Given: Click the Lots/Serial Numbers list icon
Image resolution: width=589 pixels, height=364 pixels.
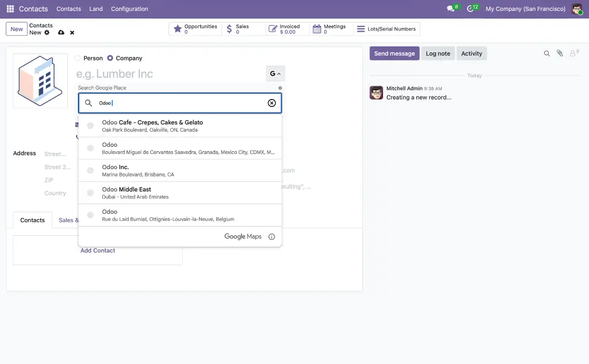Looking at the screenshot, I should click(361, 29).
